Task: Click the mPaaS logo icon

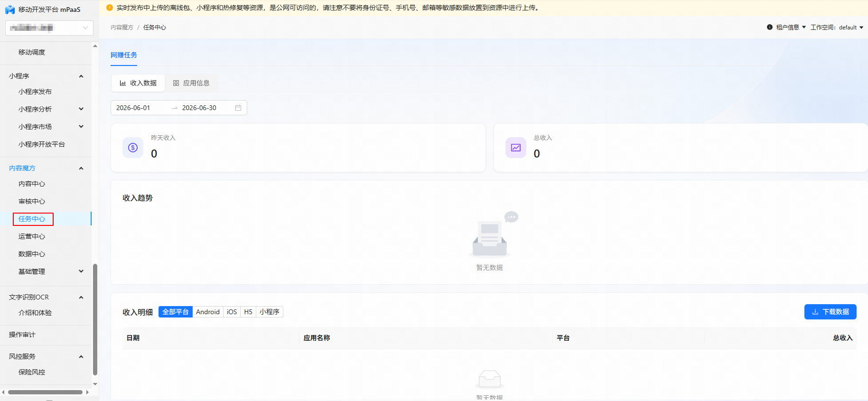Action: pos(10,9)
